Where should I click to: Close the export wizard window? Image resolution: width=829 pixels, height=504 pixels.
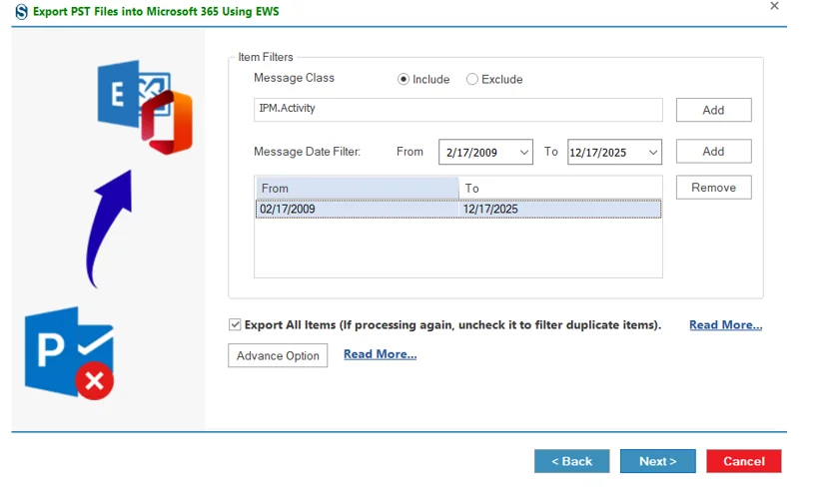point(774,6)
